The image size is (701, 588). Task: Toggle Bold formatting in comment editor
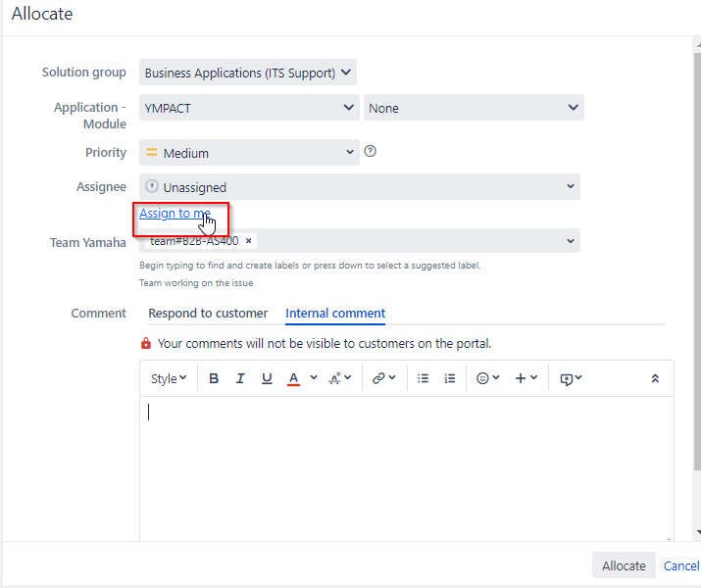pos(214,378)
